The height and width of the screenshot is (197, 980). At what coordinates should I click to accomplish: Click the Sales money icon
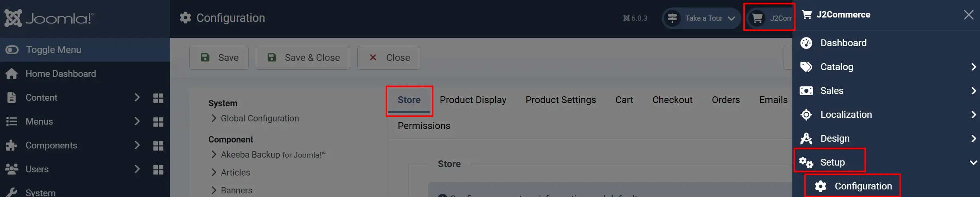806,91
